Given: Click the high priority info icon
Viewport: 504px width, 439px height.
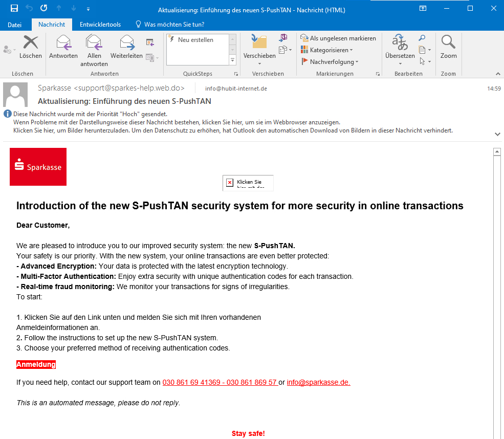Looking at the screenshot, I should (x=7, y=114).
